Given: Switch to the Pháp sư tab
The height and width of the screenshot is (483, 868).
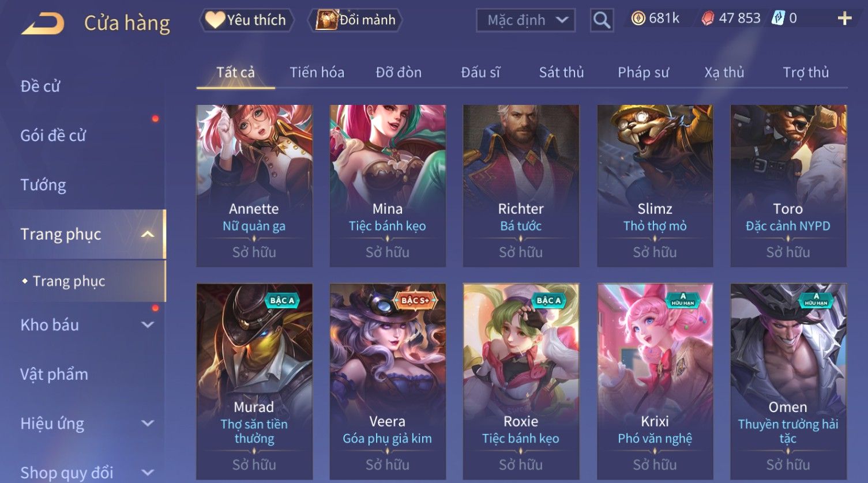Looking at the screenshot, I should pyautogui.click(x=643, y=73).
